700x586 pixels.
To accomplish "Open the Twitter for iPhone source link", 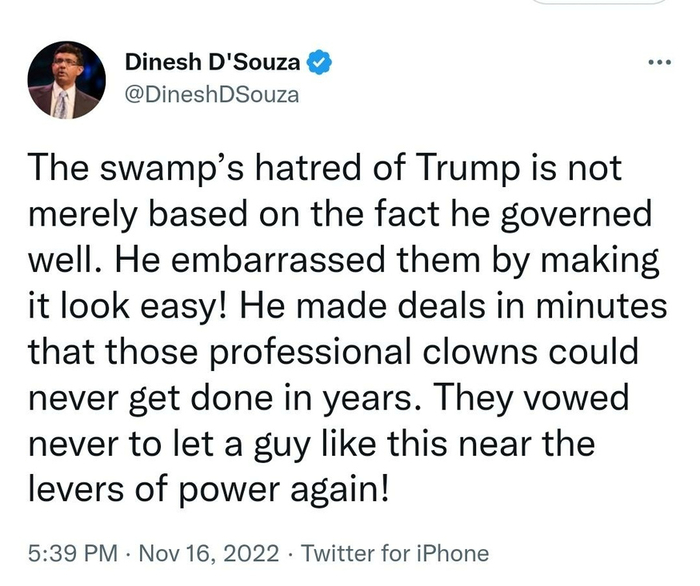I will tap(394, 553).
